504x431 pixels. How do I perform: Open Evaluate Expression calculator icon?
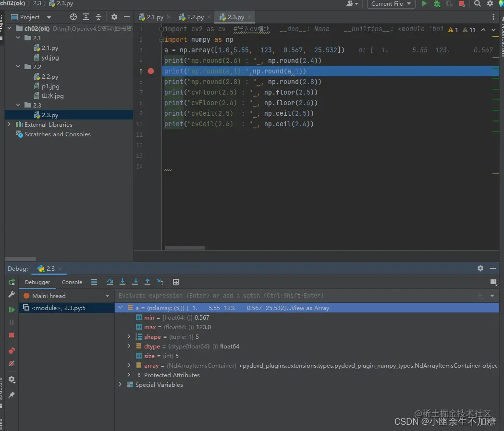coord(176,282)
